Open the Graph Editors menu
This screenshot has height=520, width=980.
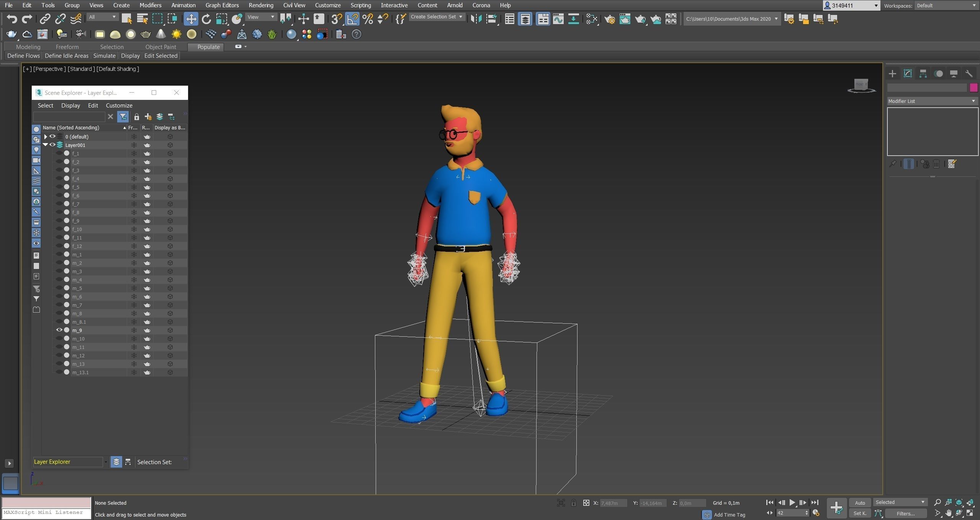[222, 5]
